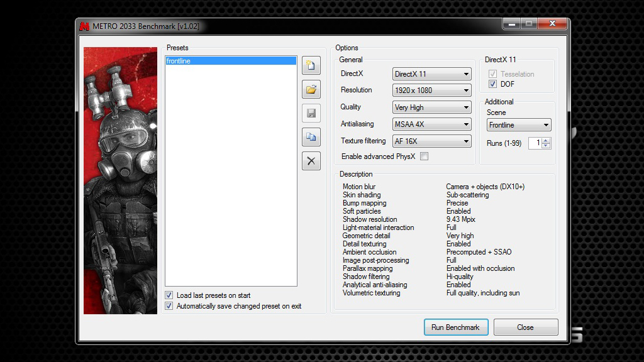Viewport: 644px width, 362px height.
Task: Click the Metro soldier artwork image
Action: pyautogui.click(x=120, y=180)
